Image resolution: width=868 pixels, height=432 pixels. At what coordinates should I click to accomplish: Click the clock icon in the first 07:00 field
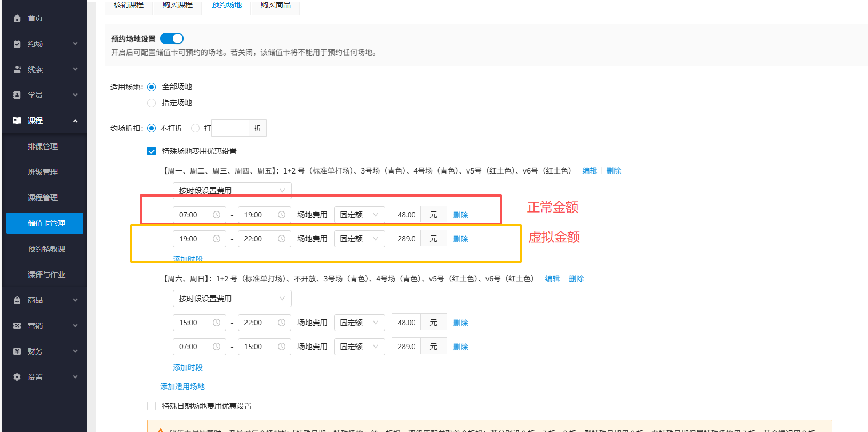pos(217,215)
